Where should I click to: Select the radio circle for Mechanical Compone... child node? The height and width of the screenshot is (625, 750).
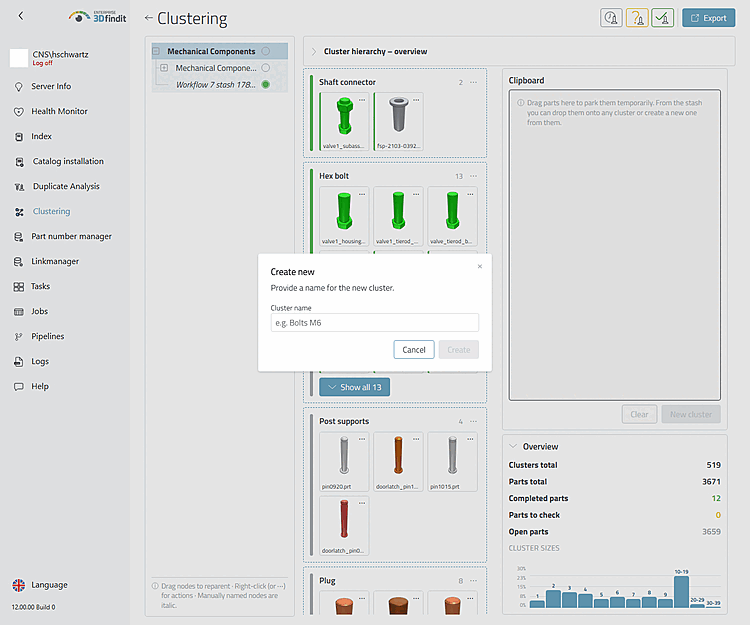click(265, 68)
